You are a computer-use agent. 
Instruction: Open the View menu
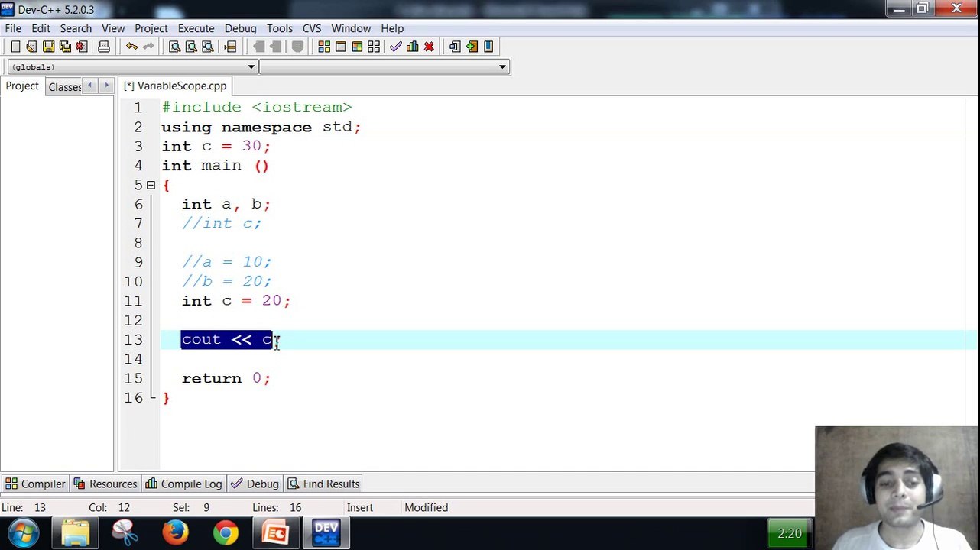pyautogui.click(x=113, y=28)
